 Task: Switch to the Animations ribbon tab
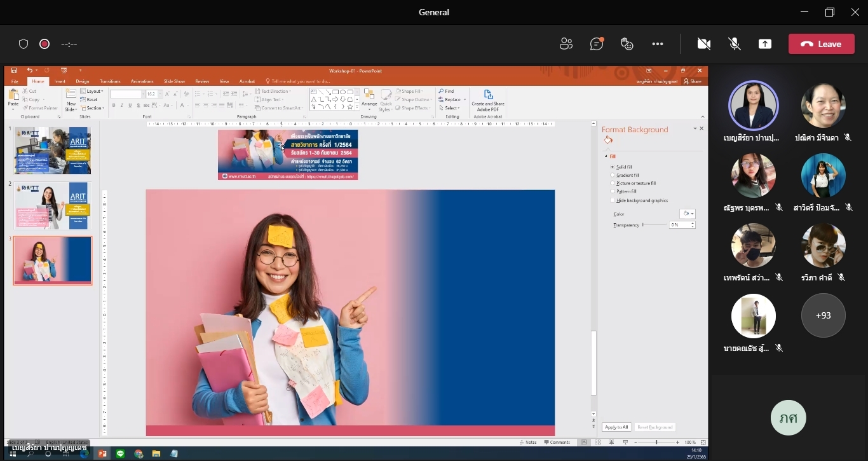point(142,81)
